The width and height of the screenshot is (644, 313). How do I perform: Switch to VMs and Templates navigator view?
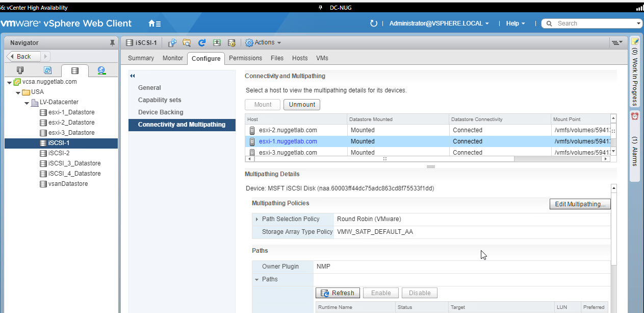point(47,70)
